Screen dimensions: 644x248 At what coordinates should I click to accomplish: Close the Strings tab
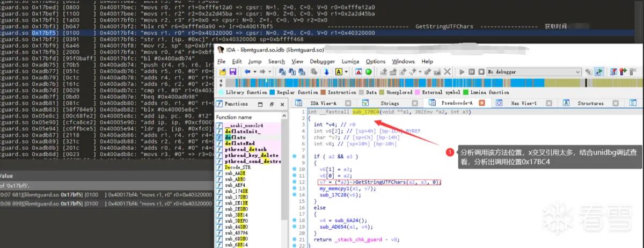click(415, 103)
